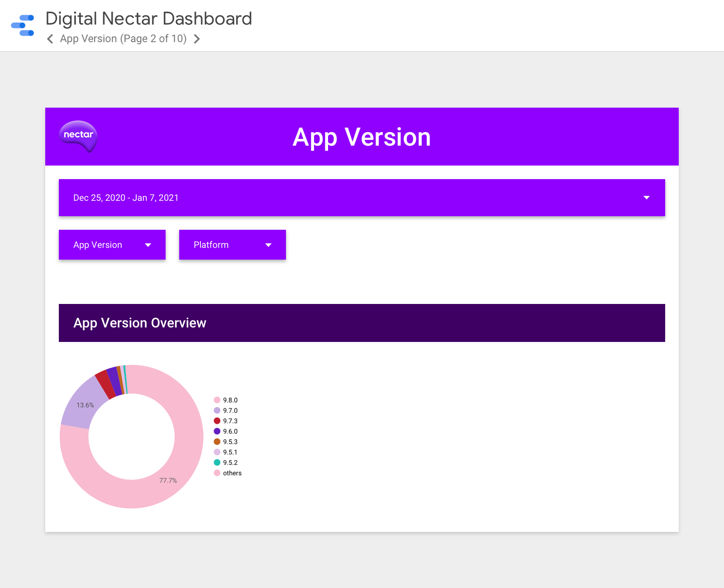Click the nectar logo in banner
Screen dimensions: 724x588
point(78,136)
